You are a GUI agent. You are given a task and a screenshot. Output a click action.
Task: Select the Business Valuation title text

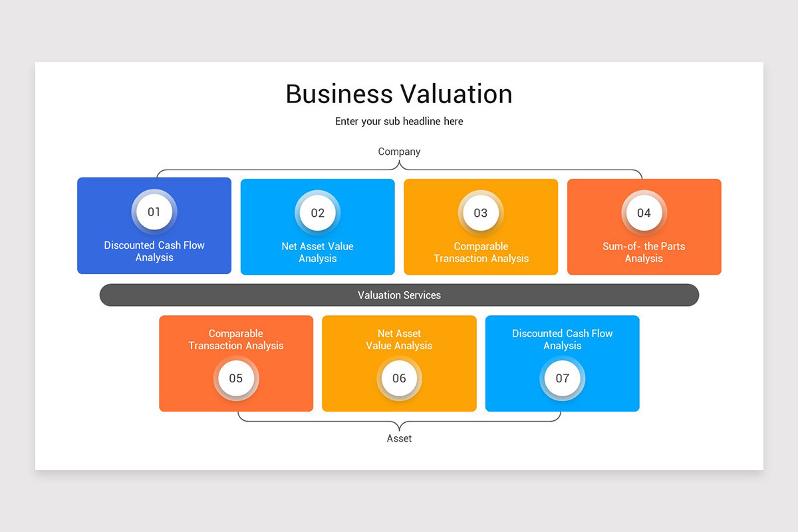point(399,94)
